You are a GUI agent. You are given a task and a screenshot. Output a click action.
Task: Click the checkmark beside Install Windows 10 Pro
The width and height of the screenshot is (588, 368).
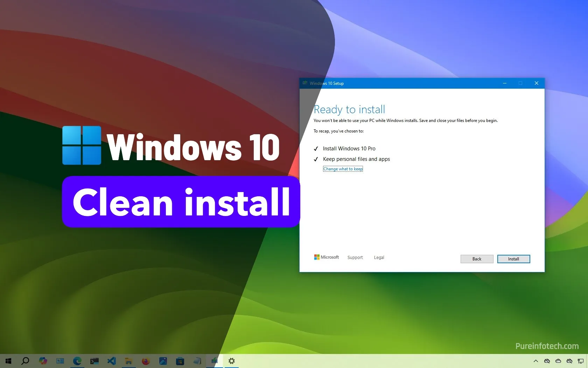pos(316,149)
